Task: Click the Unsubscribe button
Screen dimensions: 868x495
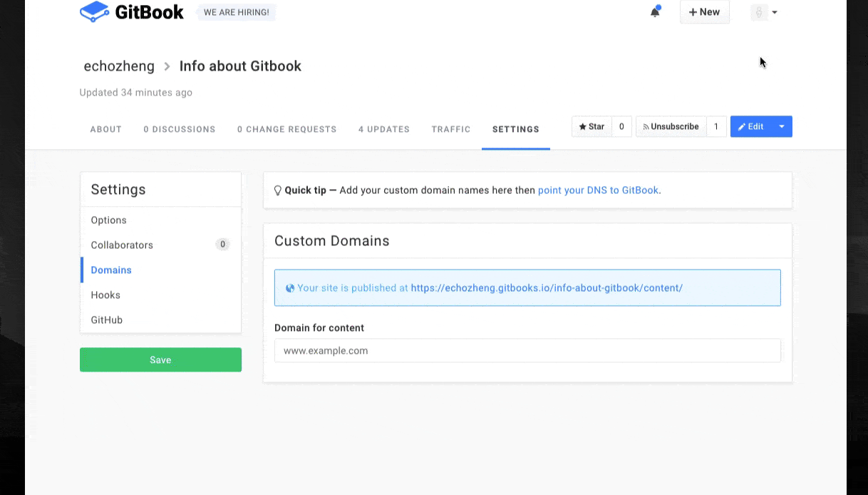Action: [671, 126]
